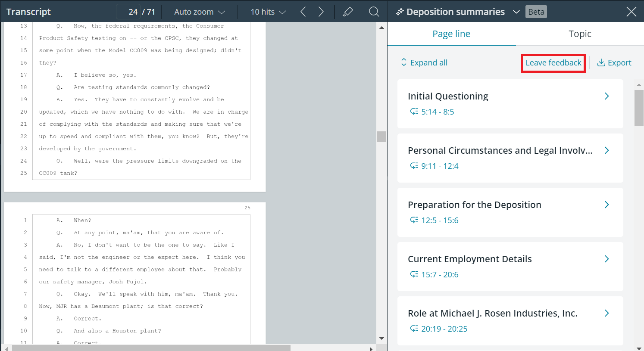Open the transcript search magnifier
The image size is (644, 351).
(x=373, y=12)
